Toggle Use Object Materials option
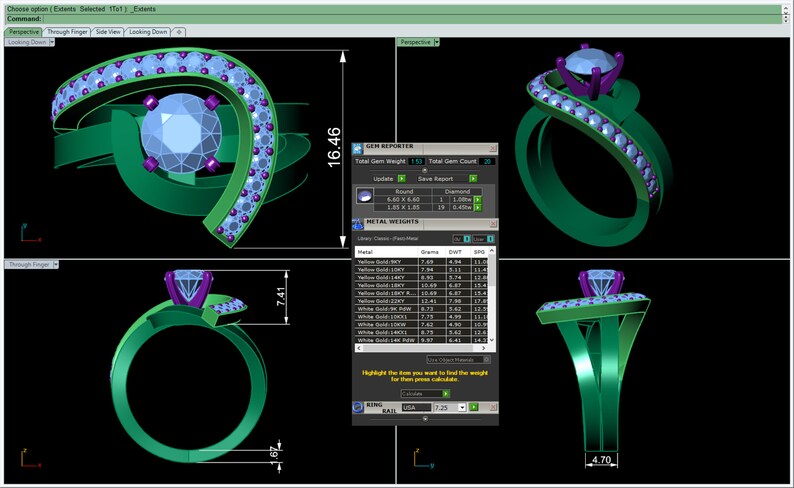Viewport: 794px width, 488px height. [458, 359]
